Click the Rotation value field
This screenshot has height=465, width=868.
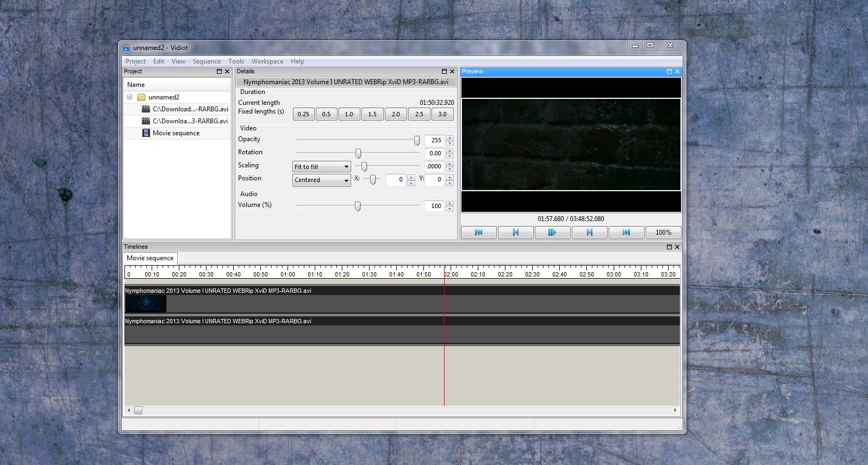(x=434, y=153)
